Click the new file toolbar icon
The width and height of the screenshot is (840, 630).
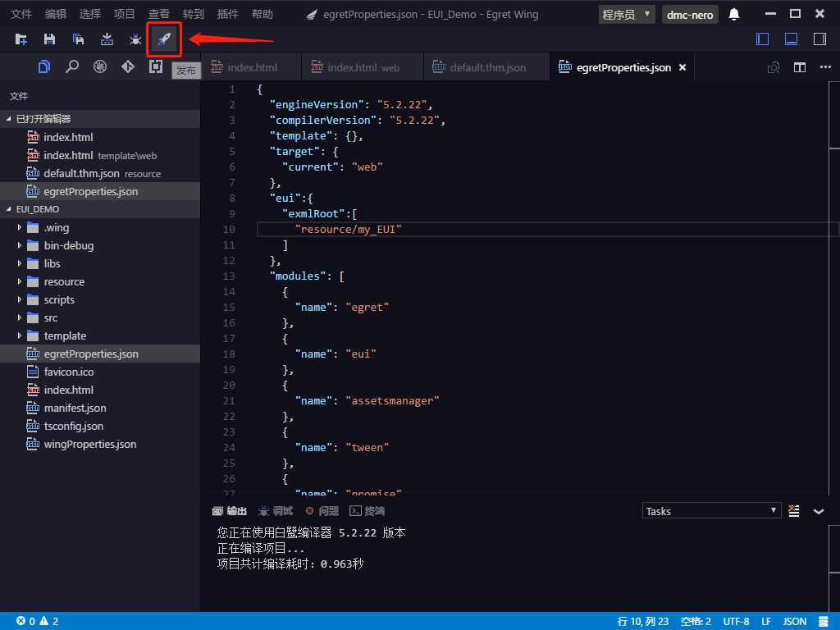click(x=21, y=39)
